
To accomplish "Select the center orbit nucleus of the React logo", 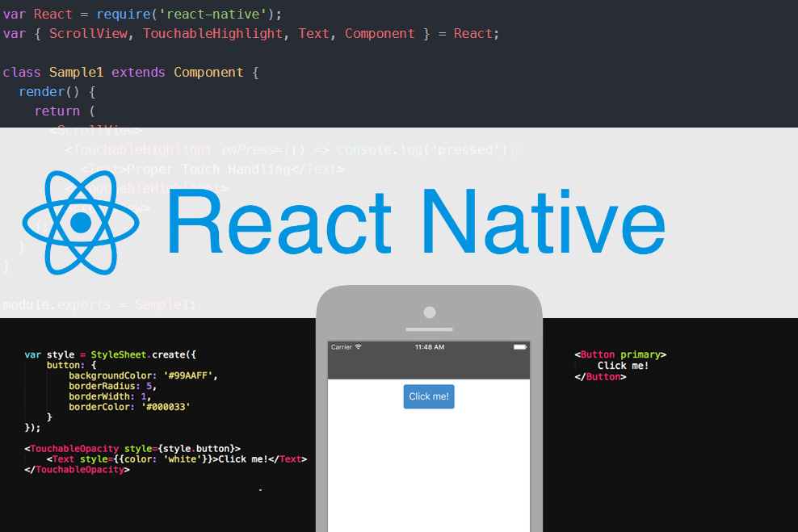I will pos(80,223).
